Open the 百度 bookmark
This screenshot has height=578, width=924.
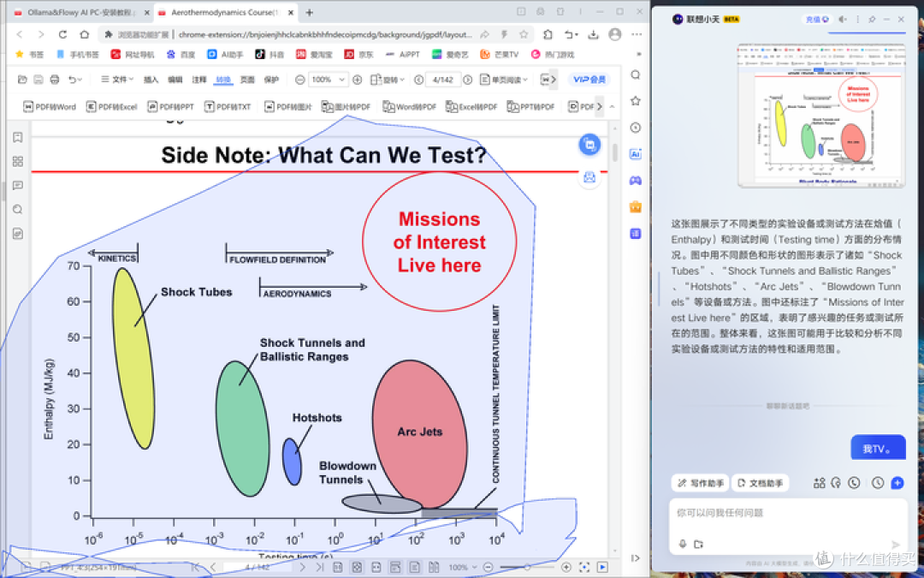coord(181,54)
